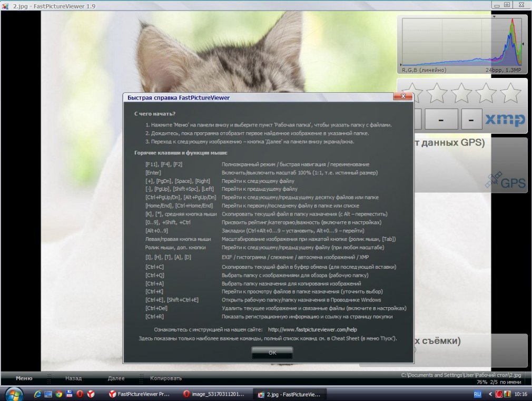Click the "[Ctrl+R]" shortcut text

coord(154,317)
